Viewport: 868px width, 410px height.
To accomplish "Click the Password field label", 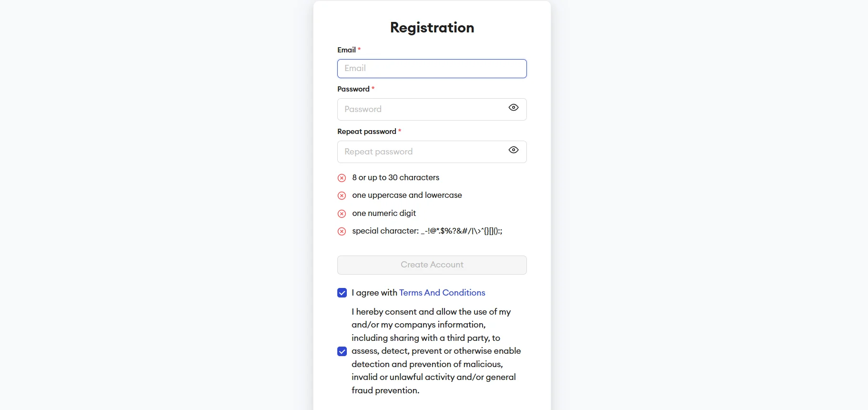I will [353, 89].
